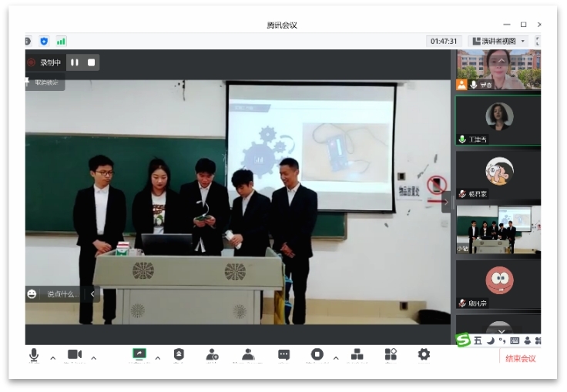Open the security shield icon in the toolbar
Viewport: 567px width, 392px height.
tap(179, 354)
